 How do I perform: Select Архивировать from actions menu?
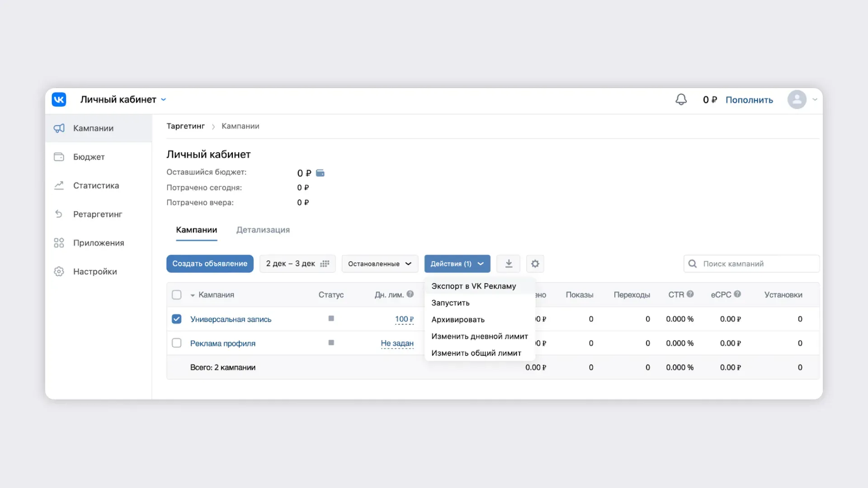click(458, 319)
